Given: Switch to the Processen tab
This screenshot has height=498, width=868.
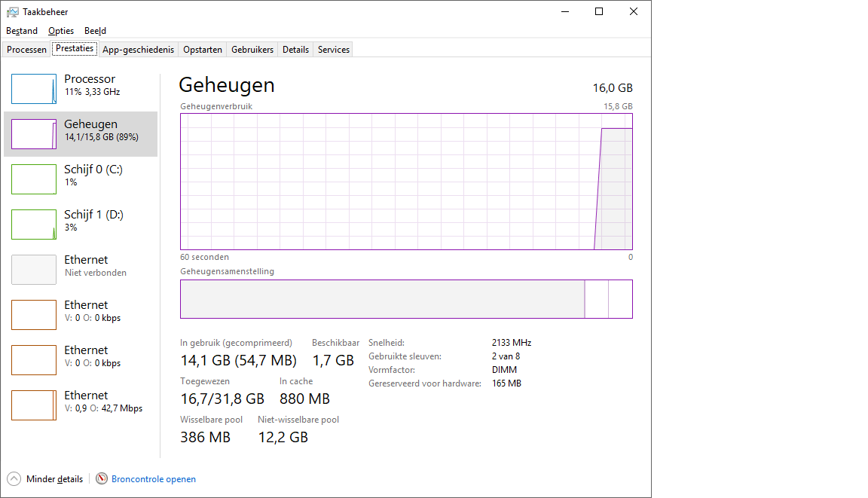Looking at the screenshot, I should tap(26, 48).
